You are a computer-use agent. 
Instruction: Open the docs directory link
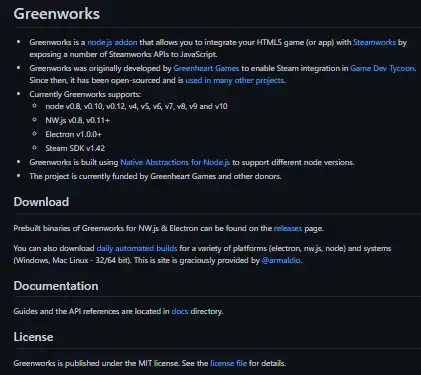180,311
